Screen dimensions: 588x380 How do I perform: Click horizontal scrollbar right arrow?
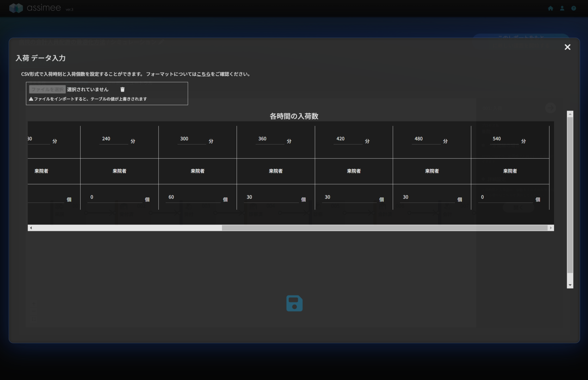(x=551, y=228)
